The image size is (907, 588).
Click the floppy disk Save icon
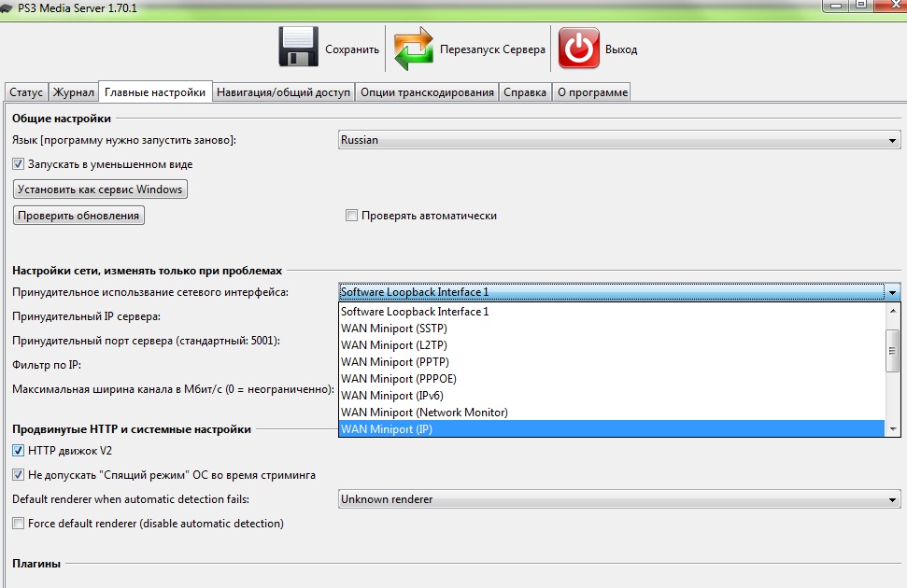coord(298,47)
